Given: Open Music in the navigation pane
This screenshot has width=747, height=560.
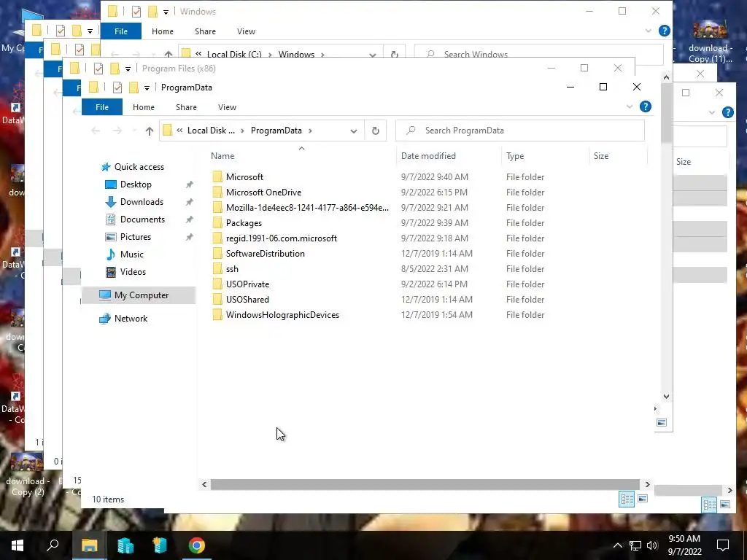Looking at the screenshot, I should (131, 254).
